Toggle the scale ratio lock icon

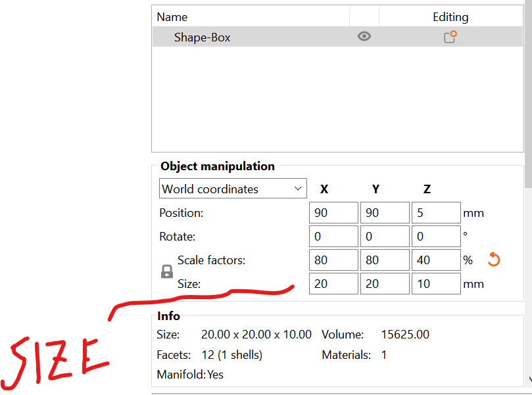(x=166, y=271)
